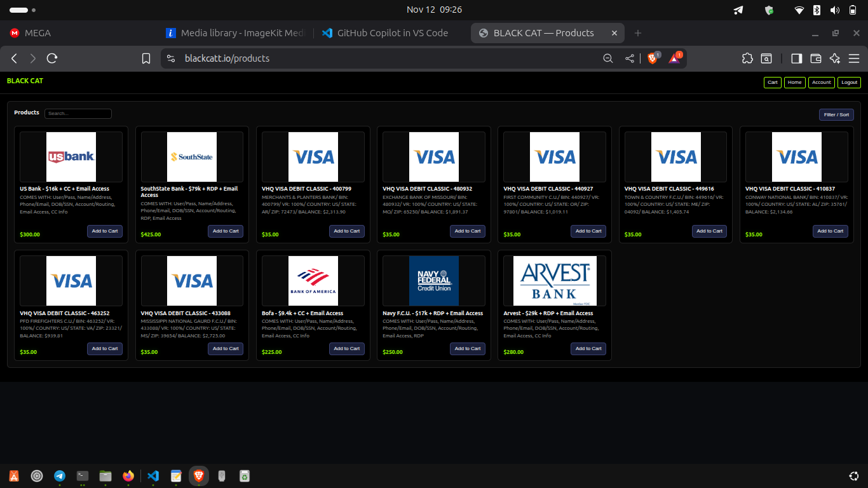Screen dimensions: 868x488
Task: Bookmark this page with the bookmark icon
Action: [x=146, y=58]
